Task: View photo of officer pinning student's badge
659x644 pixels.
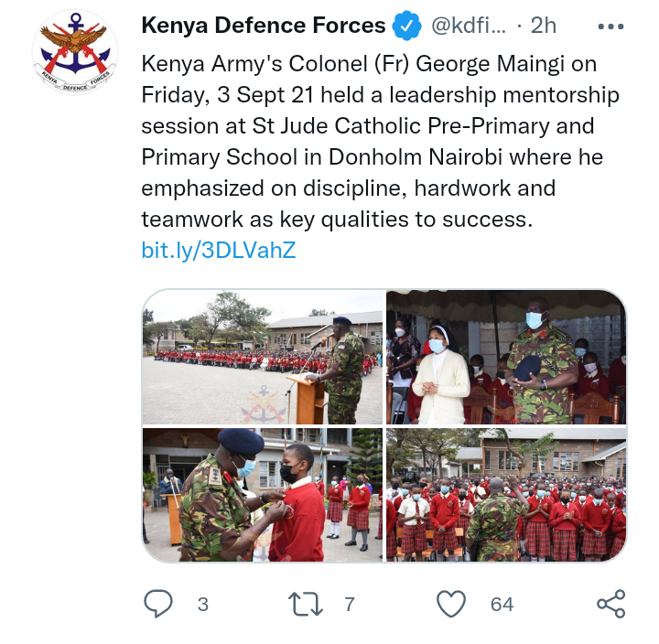Action: pyautogui.click(x=263, y=495)
